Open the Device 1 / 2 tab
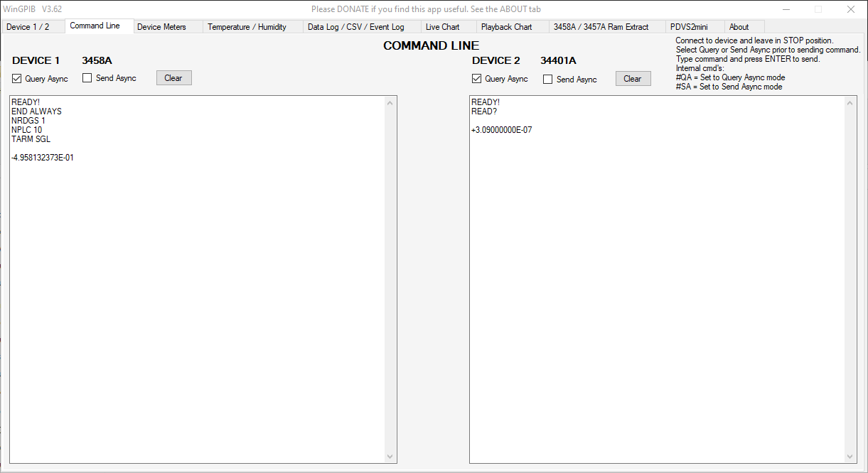 click(28, 27)
